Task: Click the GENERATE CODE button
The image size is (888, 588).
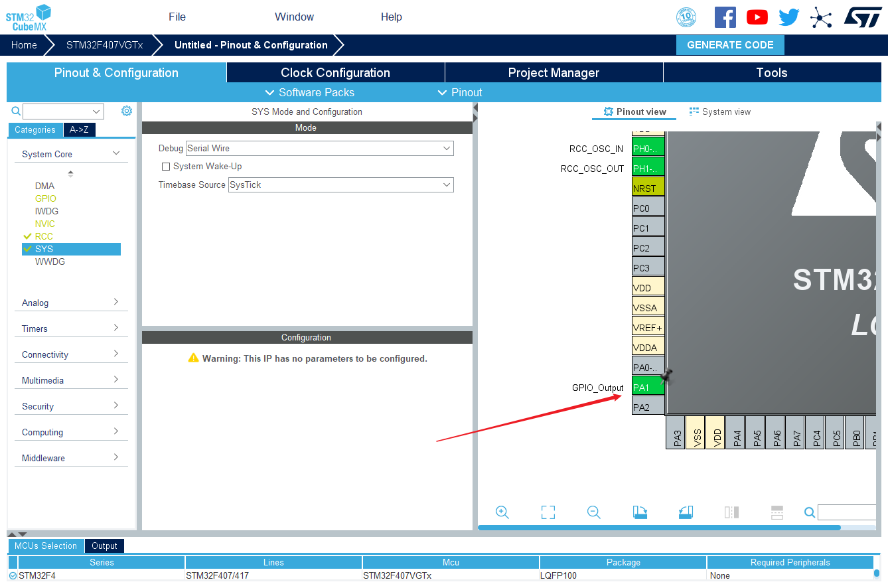Action: coord(730,45)
